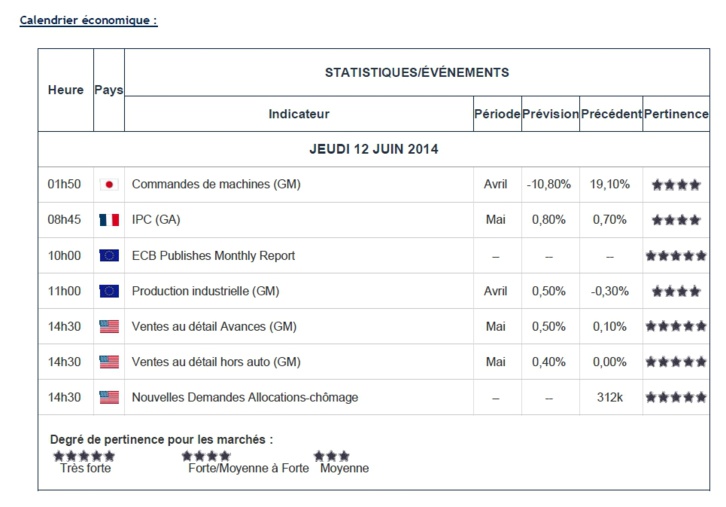Click the Japan flag icon at 01h50

click(x=109, y=185)
